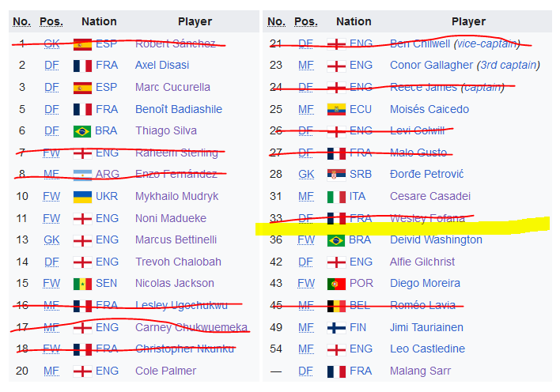
Task: Open Malang Sarr player link
Action: [420, 371]
